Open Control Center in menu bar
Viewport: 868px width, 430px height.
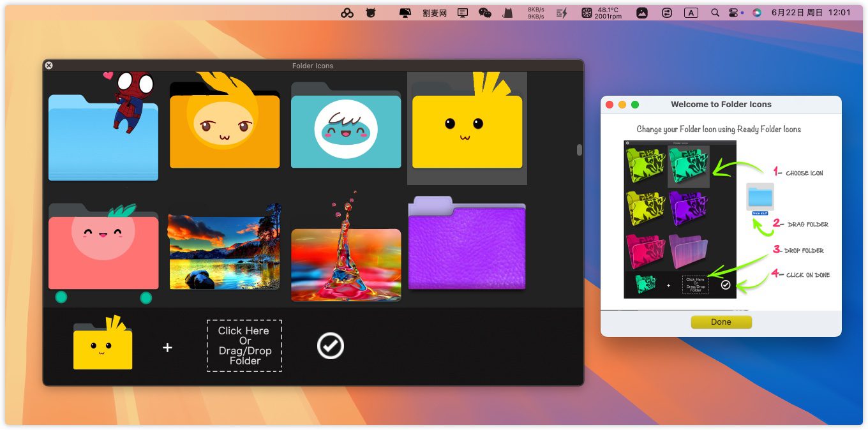735,13
